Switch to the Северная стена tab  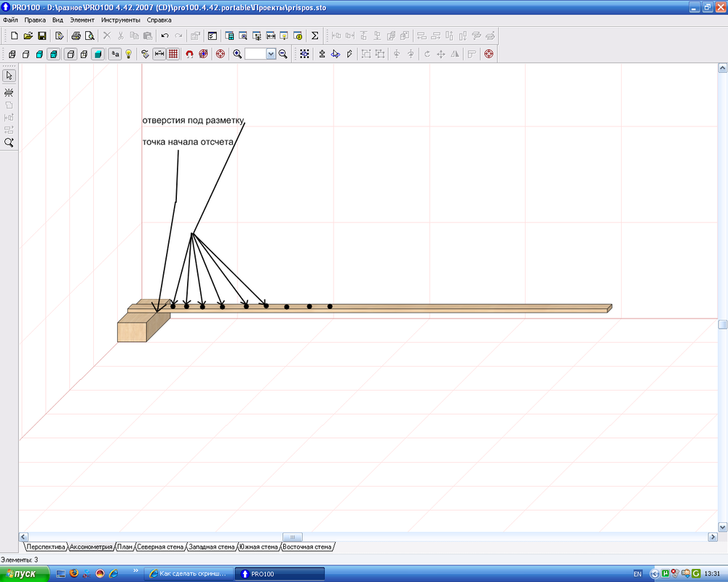(x=160, y=546)
